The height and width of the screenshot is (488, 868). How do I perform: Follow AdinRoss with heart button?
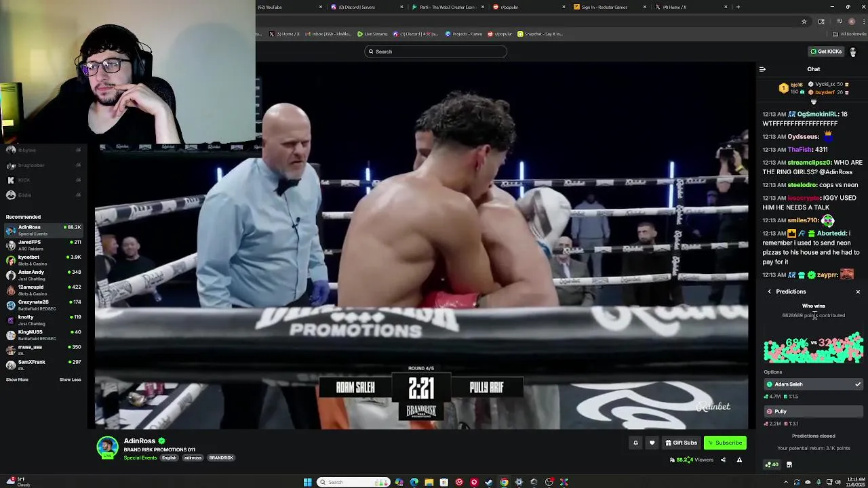coord(652,443)
